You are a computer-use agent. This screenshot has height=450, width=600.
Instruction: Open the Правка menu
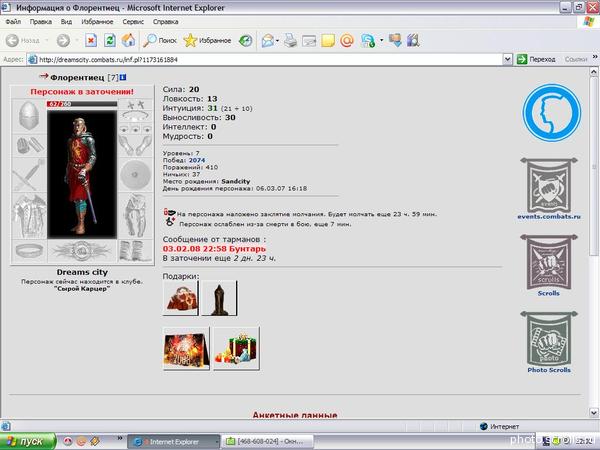click(41, 22)
